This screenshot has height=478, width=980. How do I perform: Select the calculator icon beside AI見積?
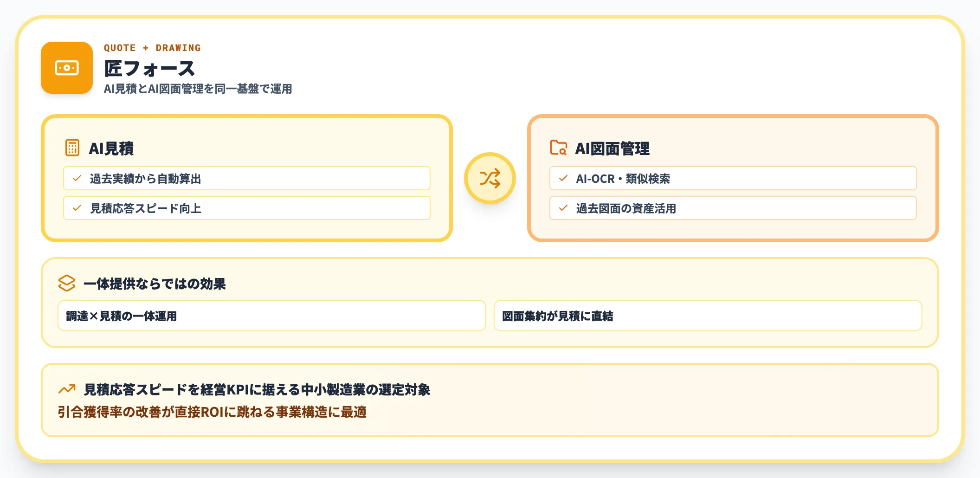click(72, 149)
